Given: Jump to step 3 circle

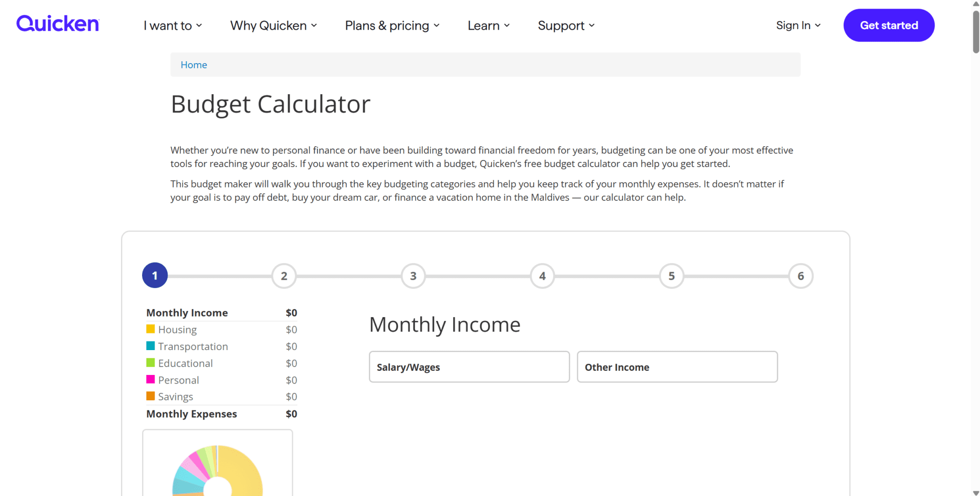Looking at the screenshot, I should coord(413,276).
